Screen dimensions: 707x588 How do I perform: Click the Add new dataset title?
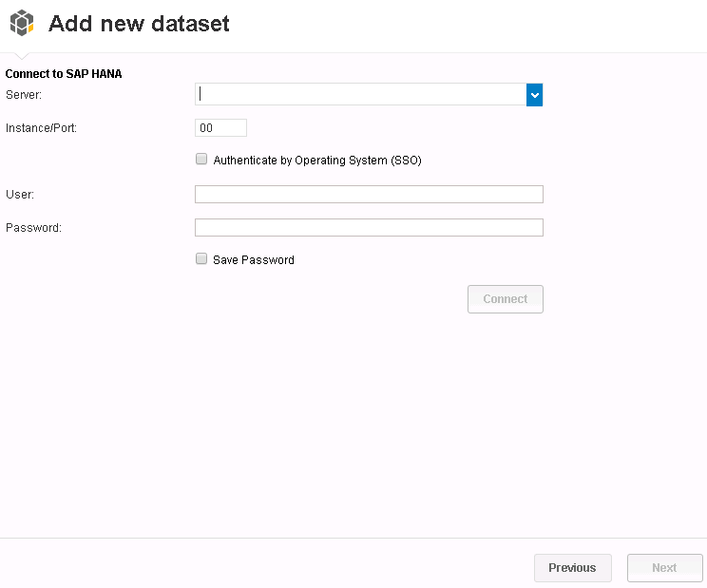point(139,24)
